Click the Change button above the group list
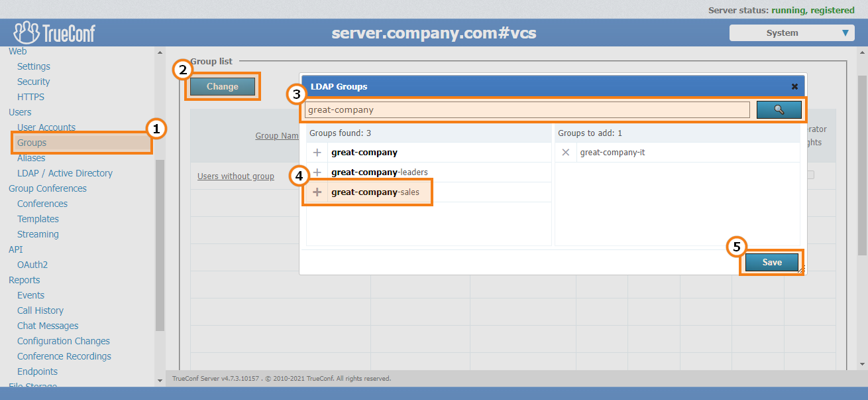The width and height of the screenshot is (868, 400). click(223, 86)
